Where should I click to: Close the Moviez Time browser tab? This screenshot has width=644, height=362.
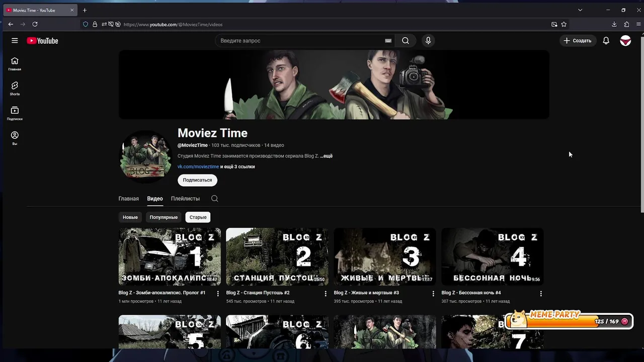tap(72, 10)
